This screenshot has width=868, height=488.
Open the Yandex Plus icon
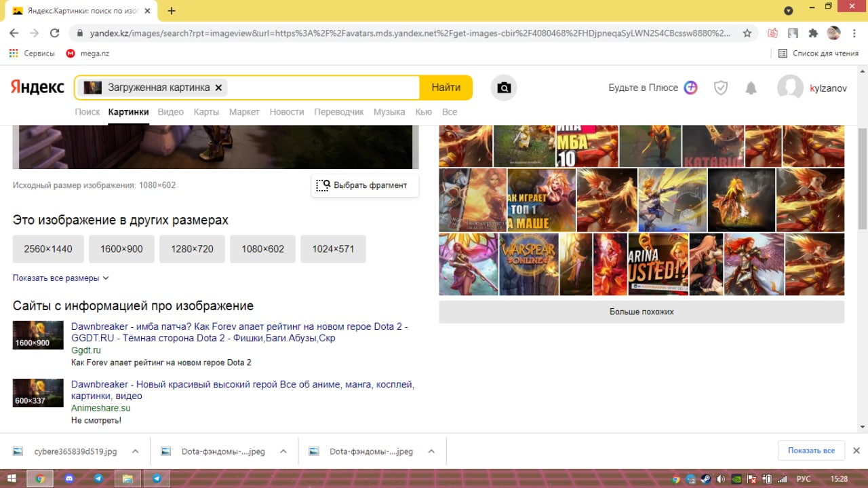point(690,88)
